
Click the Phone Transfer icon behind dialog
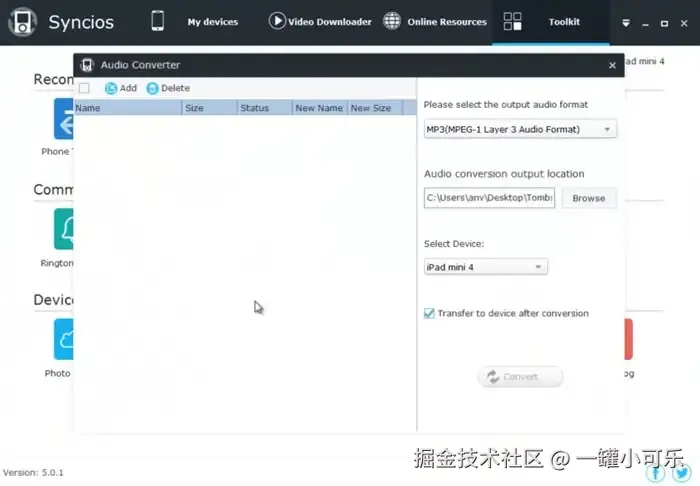tap(64, 119)
